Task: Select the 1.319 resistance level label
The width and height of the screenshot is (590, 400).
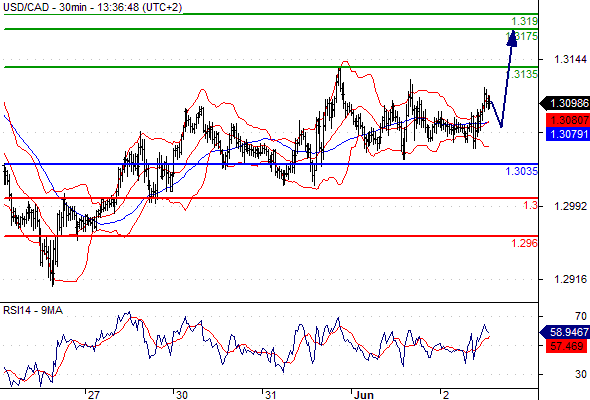Action: point(524,21)
